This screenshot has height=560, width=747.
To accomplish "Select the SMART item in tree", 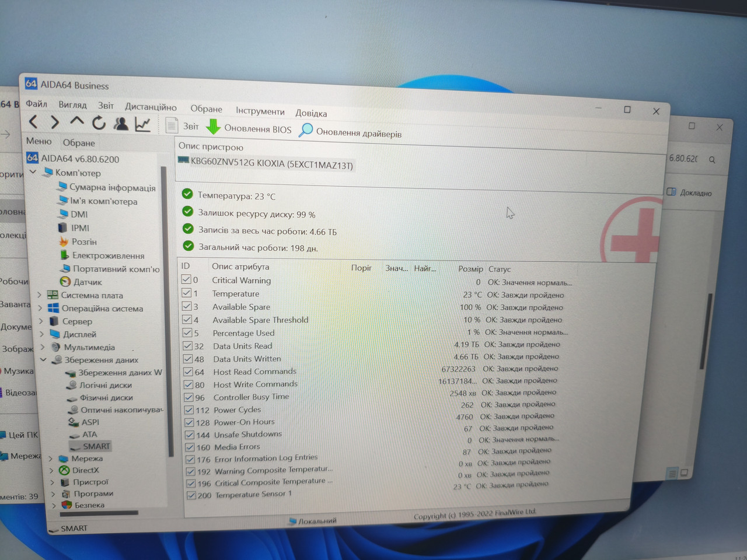I will click(x=90, y=446).
